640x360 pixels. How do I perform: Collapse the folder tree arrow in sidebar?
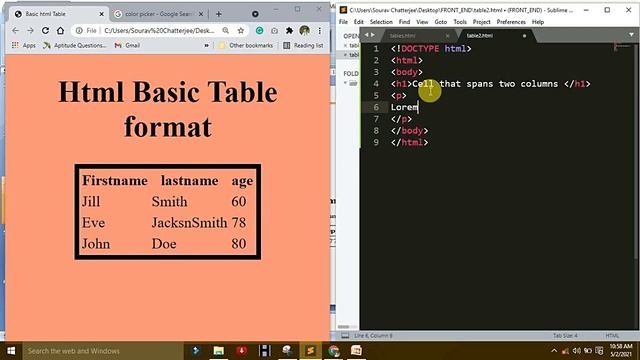[x=345, y=83]
